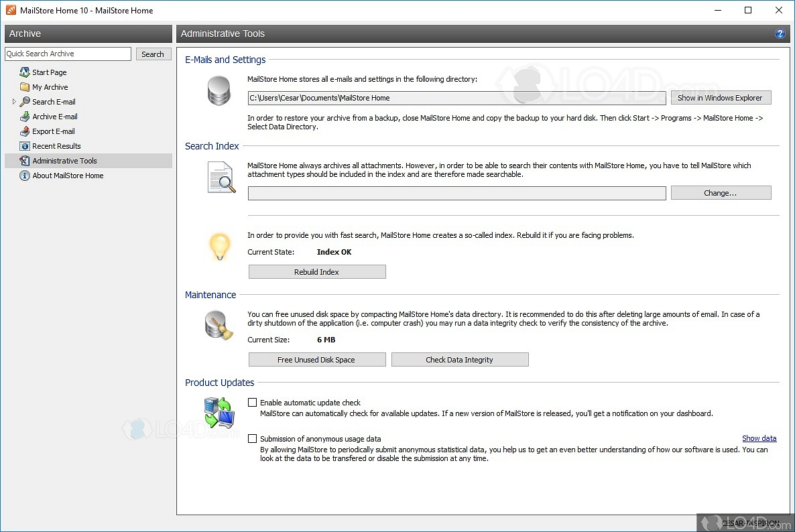795x532 pixels.
Task: Open the Show data link
Action: click(x=759, y=438)
